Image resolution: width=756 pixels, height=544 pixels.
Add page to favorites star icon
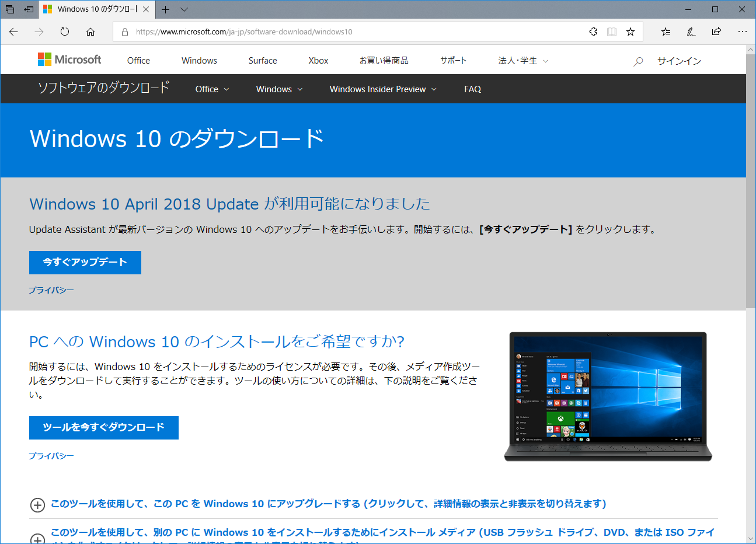tap(630, 32)
